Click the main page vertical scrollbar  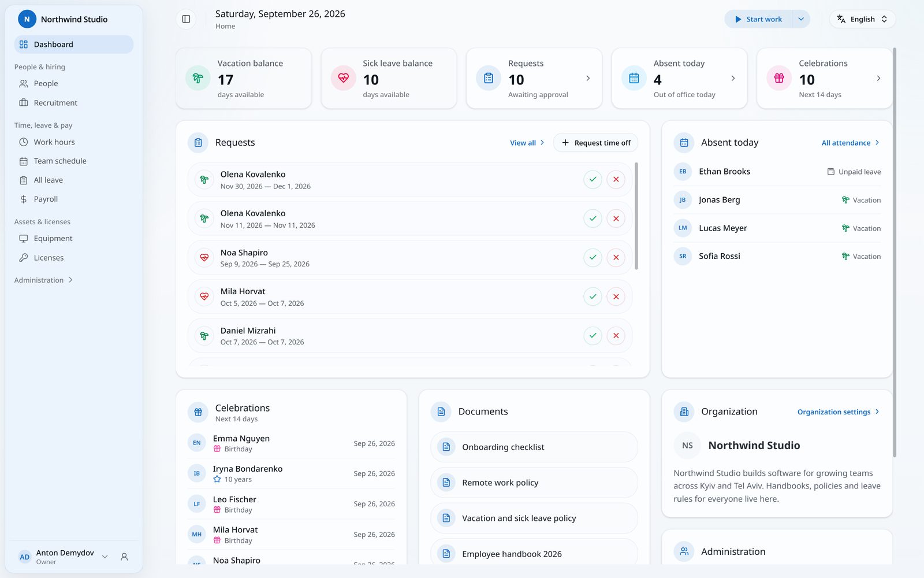895,252
